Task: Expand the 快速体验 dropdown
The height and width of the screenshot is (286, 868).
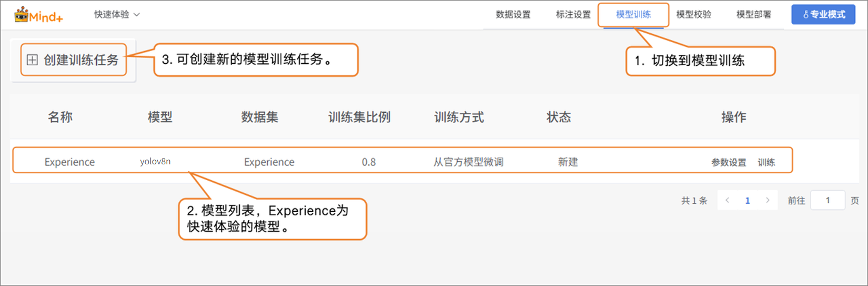Action: (x=117, y=15)
